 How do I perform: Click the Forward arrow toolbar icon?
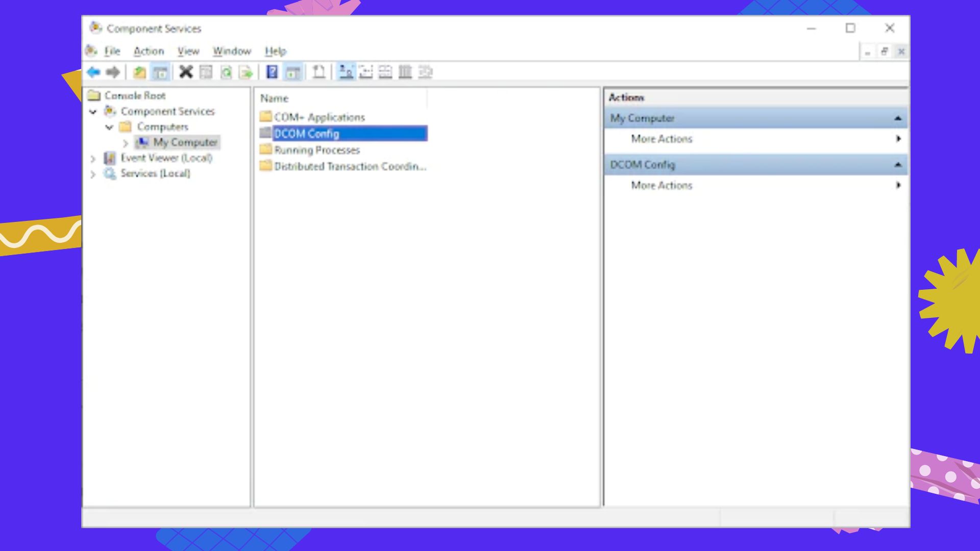[x=113, y=72]
